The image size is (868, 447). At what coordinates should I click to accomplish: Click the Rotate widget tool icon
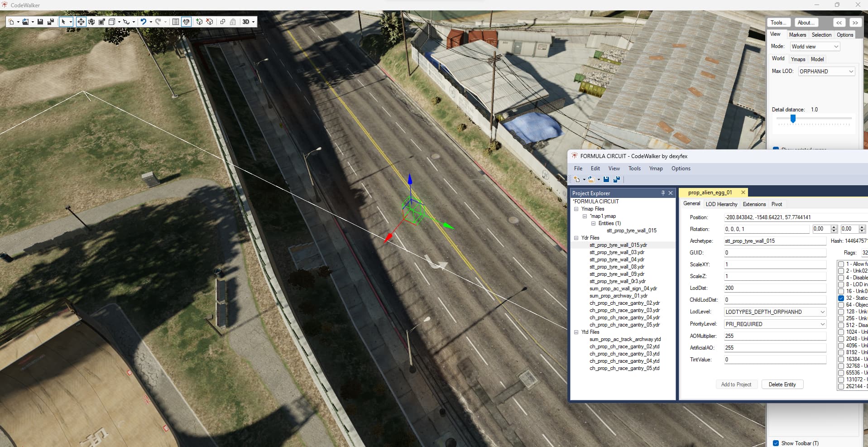[x=91, y=22]
